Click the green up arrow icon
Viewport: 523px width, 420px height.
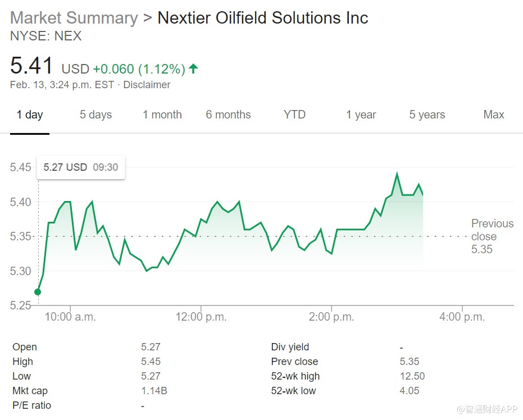[193, 69]
